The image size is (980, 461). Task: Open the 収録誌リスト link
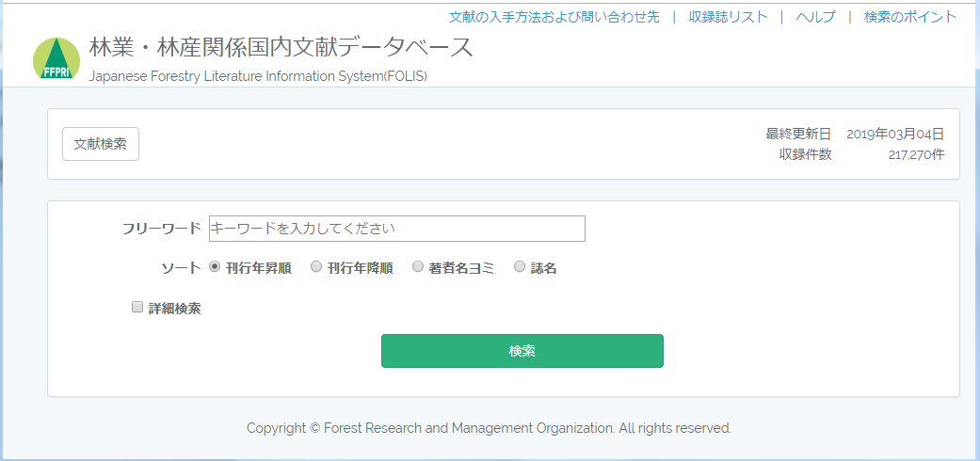pyautogui.click(x=728, y=17)
